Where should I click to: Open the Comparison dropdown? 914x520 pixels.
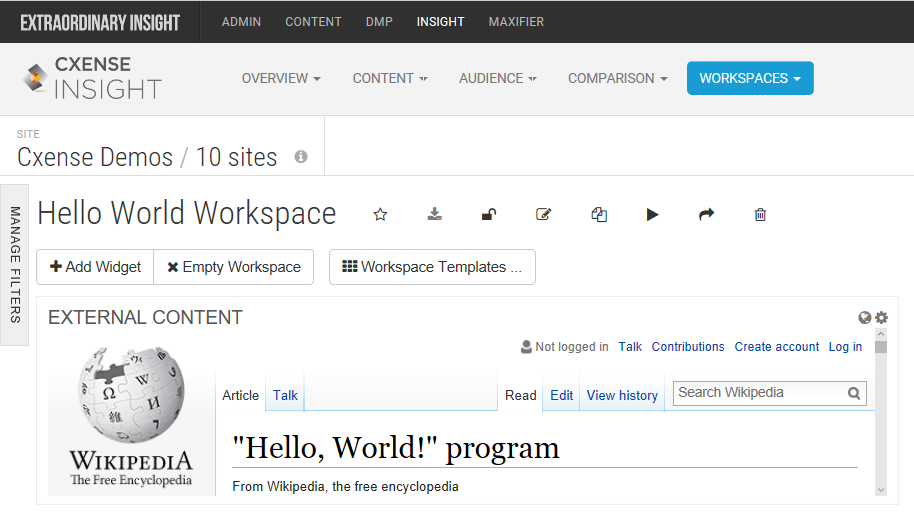[617, 78]
